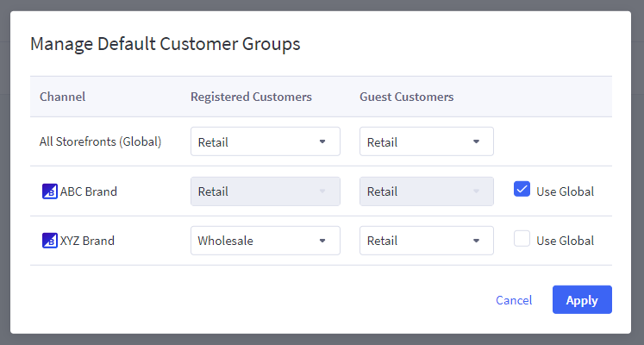This screenshot has height=345, width=644.
Task: Uncheck Use Global for ABC Brand
Action: pos(522,190)
